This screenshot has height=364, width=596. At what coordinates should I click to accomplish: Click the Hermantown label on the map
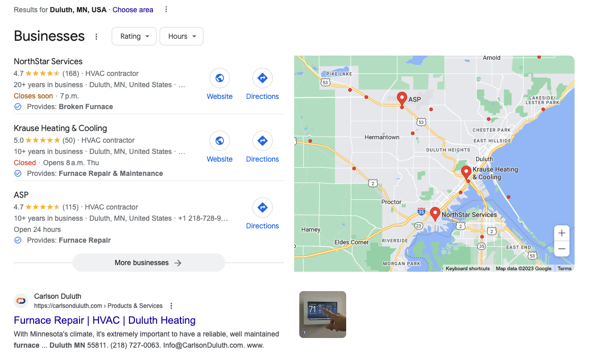[x=382, y=137]
